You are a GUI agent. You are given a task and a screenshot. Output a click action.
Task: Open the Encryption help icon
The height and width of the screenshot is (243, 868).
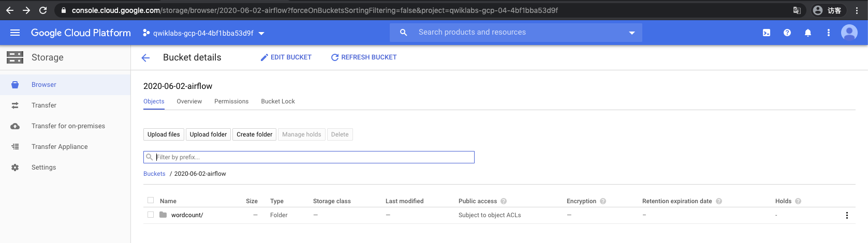click(x=603, y=201)
